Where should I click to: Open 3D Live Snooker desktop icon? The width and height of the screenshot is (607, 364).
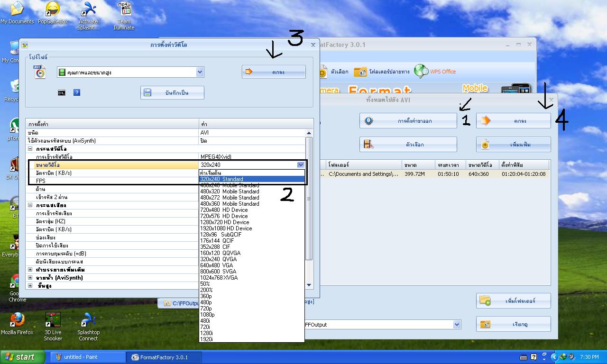click(x=53, y=327)
